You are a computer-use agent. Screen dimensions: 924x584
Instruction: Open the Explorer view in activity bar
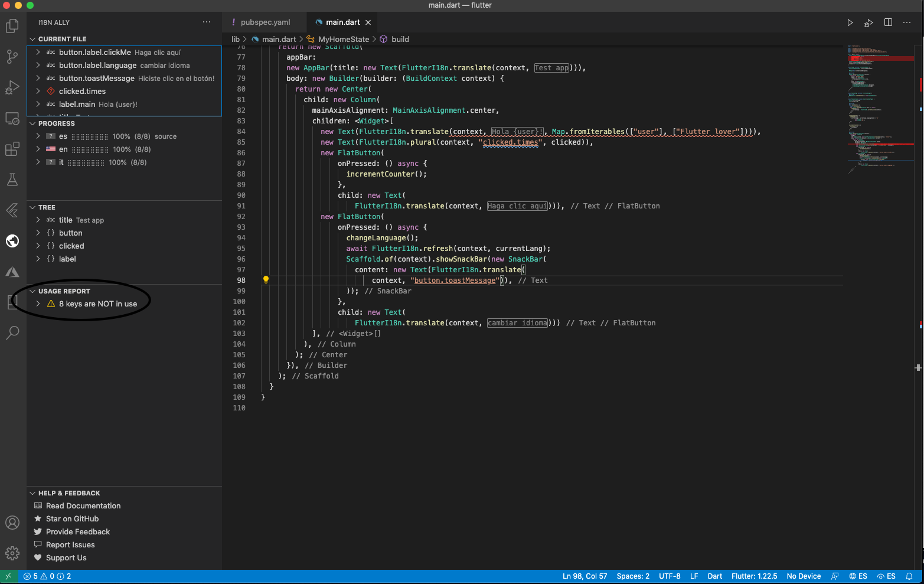click(12, 26)
